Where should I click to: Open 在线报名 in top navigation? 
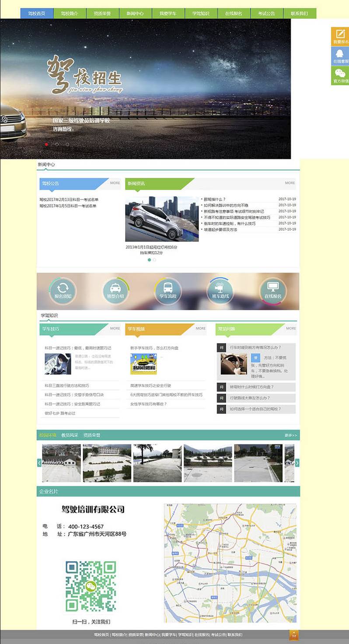tap(234, 13)
